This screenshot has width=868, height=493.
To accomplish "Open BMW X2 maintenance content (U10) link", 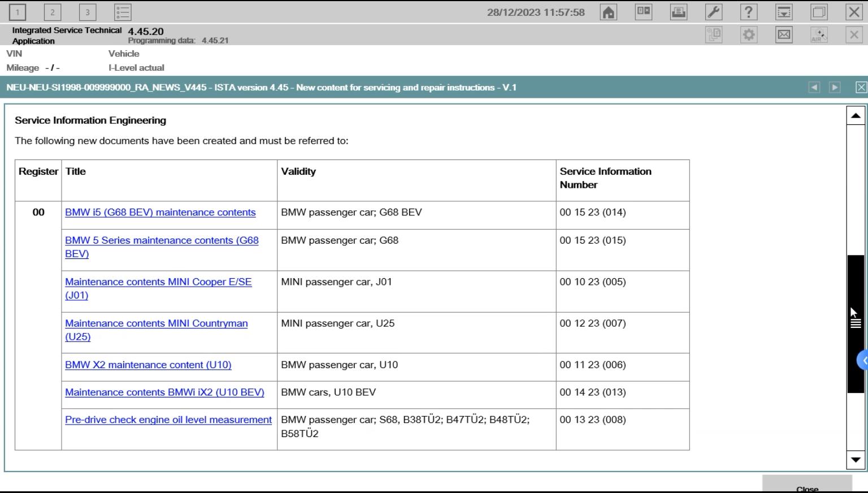I will (148, 365).
